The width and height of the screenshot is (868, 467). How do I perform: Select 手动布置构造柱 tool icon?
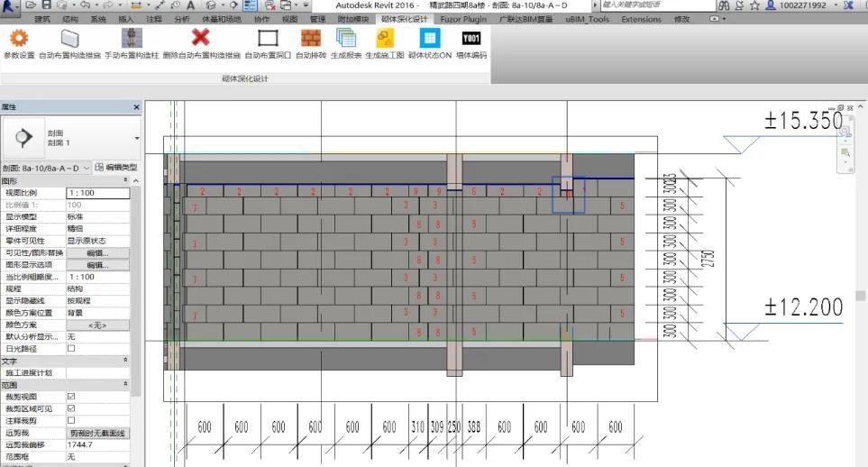pos(132,38)
